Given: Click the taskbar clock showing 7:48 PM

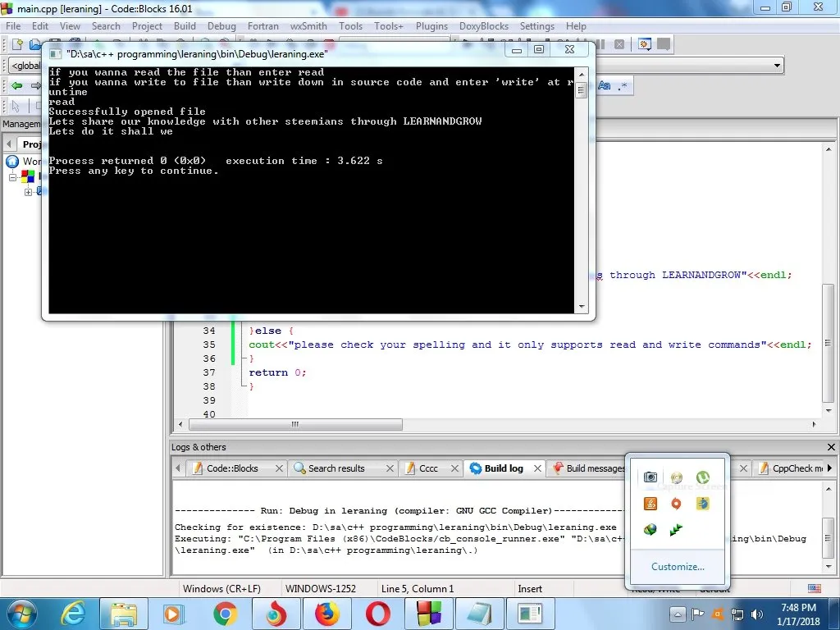Looking at the screenshot, I should [x=798, y=614].
